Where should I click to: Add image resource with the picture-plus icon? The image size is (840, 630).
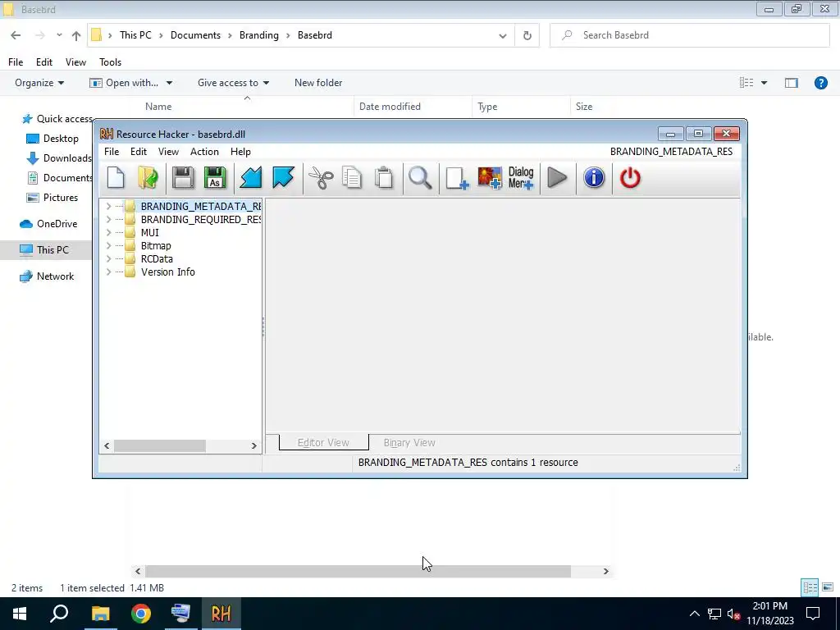[x=490, y=178]
